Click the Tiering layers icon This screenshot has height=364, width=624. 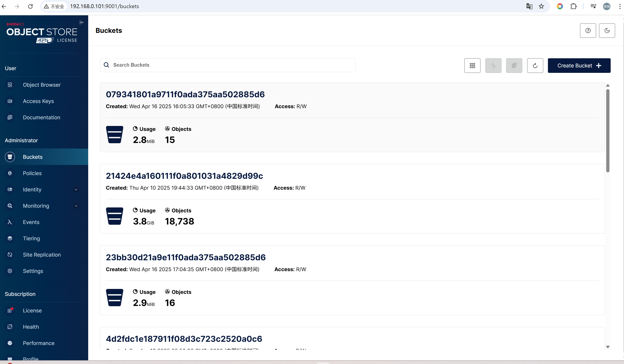point(10,238)
